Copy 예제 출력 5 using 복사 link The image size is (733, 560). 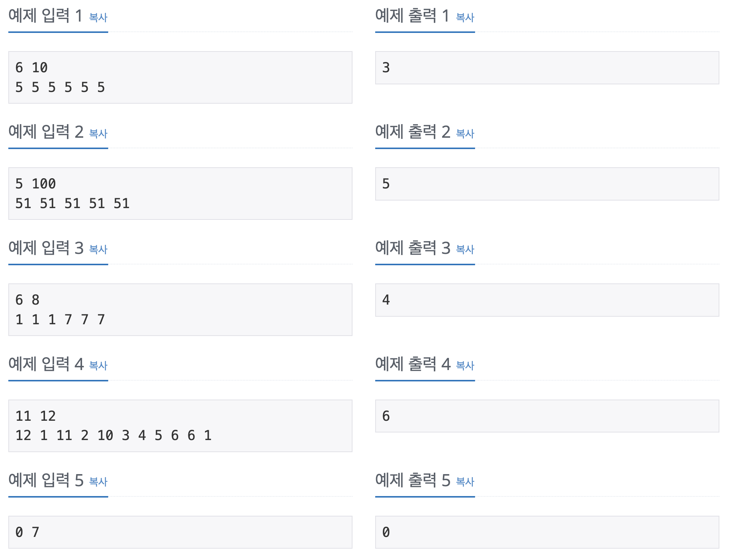coord(465,482)
